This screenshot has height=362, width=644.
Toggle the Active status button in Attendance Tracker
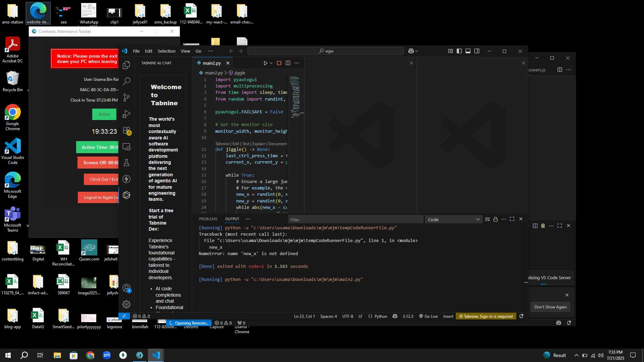(x=104, y=114)
